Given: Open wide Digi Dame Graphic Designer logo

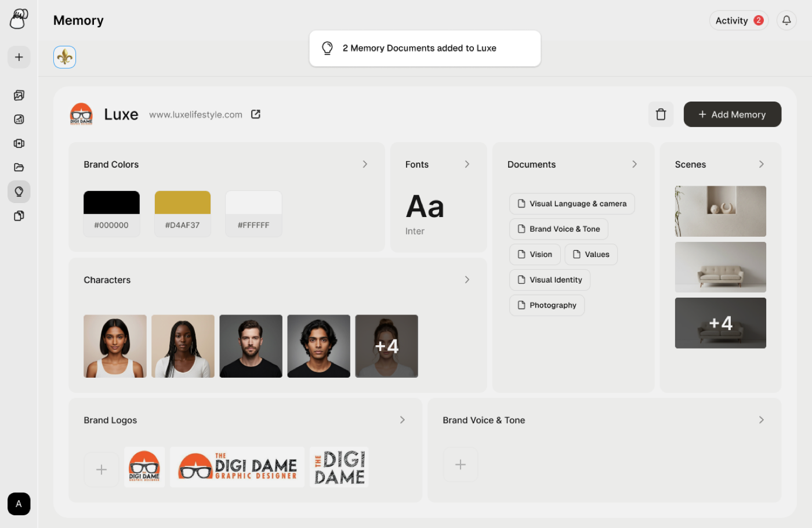Looking at the screenshot, I should [x=237, y=466].
